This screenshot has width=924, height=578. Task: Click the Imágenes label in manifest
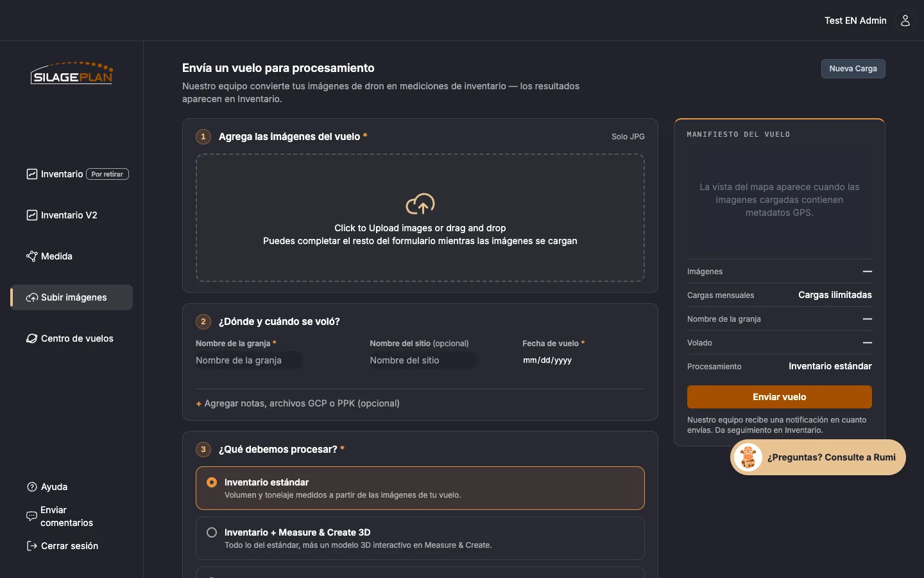tap(705, 272)
